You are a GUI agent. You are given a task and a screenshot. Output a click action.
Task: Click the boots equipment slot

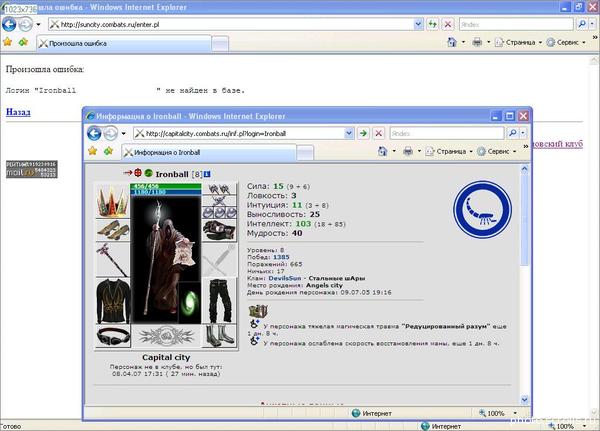pyautogui.click(x=219, y=336)
